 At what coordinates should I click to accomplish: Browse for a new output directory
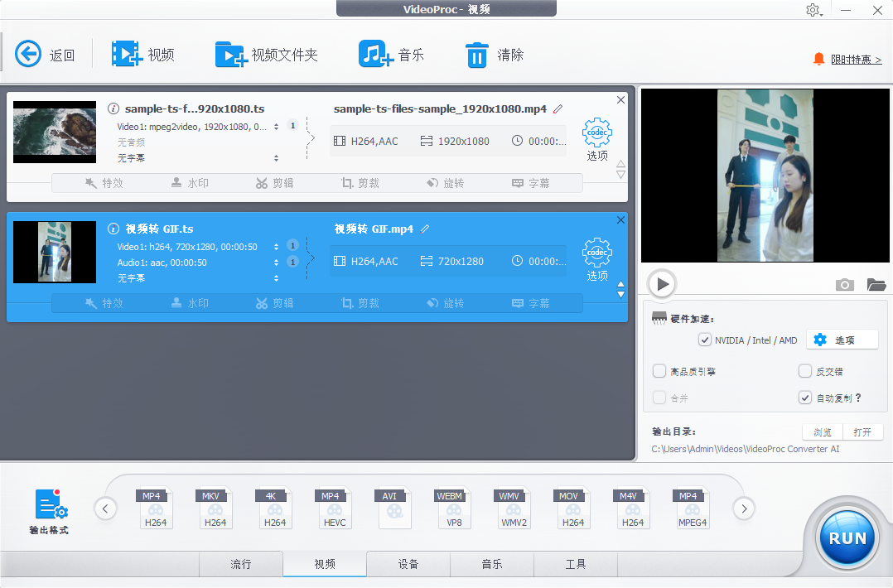coord(821,431)
